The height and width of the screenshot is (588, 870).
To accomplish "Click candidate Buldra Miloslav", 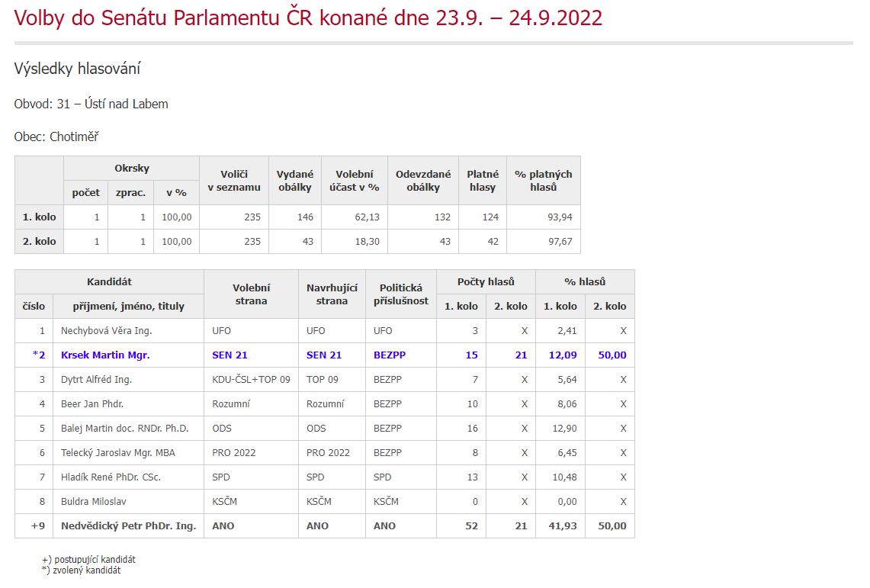I will pyautogui.click(x=94, y=501).
